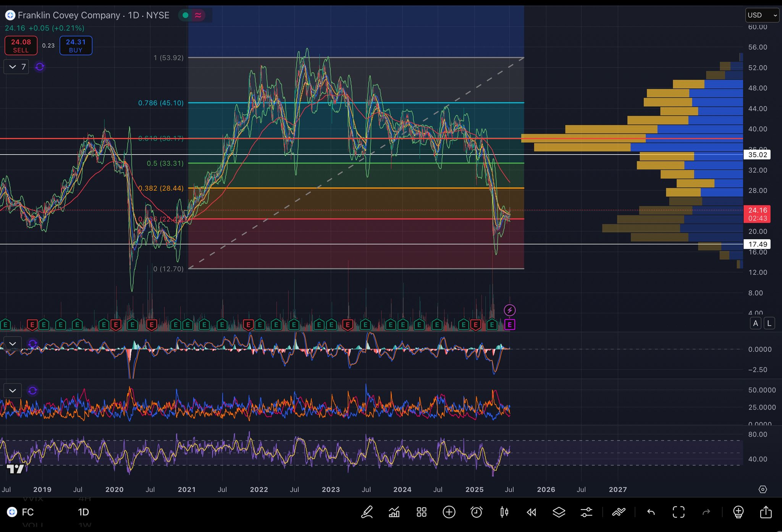The width and height of the screenshot is (782, 532).
Task: Start bar replay with rewind icon
Action: (x=531, y=512)
